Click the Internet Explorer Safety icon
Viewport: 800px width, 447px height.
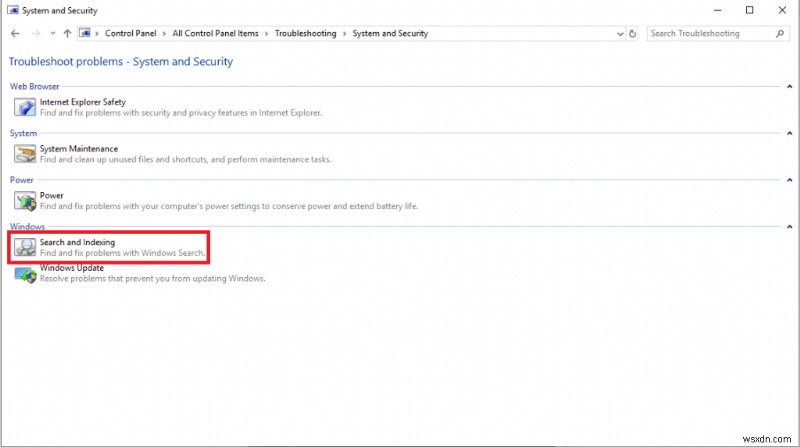coord(24,107)
